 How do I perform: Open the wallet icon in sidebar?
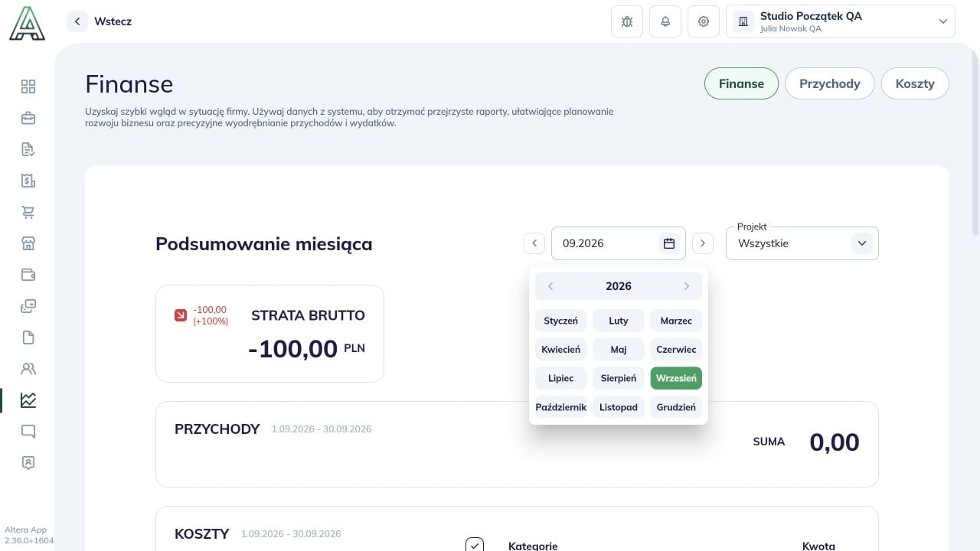point(28,275)
